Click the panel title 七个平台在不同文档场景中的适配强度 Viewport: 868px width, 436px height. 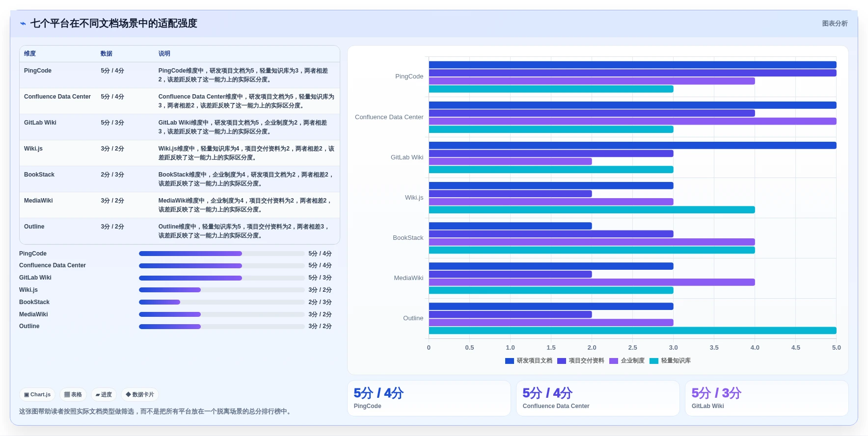113,24
